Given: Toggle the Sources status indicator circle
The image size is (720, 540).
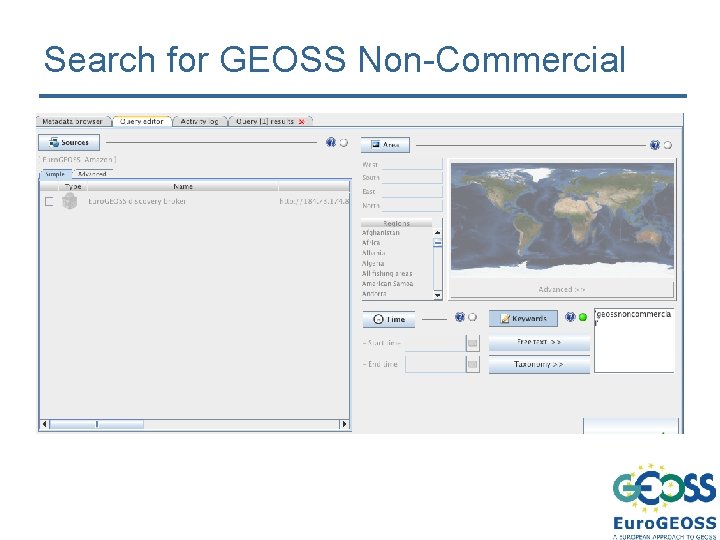Looking at the screenshot, I should tap(343, 143).
